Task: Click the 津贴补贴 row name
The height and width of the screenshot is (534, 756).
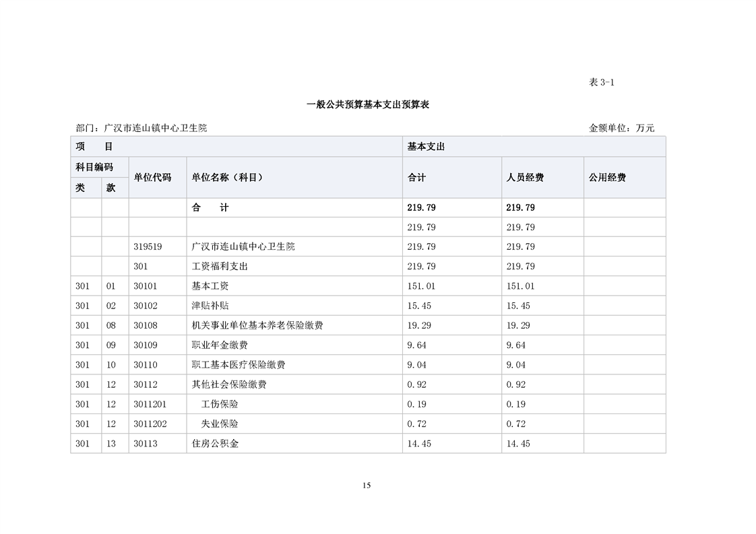Action: coord(210,306)
